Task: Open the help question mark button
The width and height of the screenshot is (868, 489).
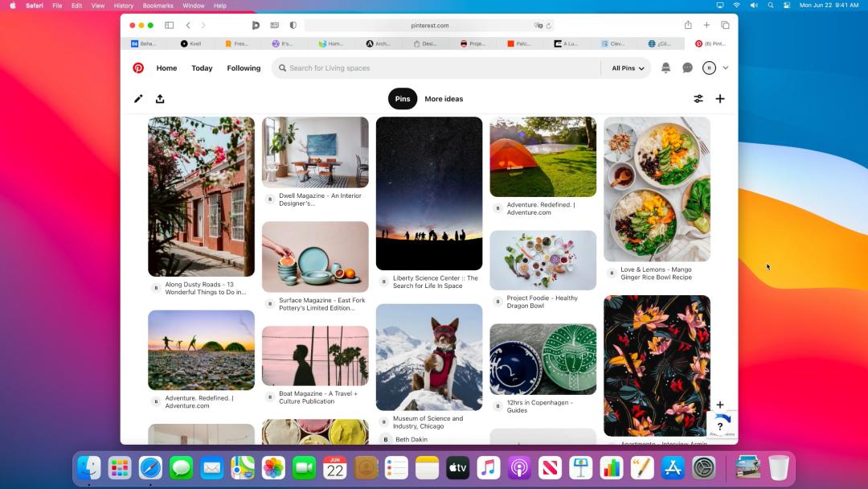Action: coord(720,426)
